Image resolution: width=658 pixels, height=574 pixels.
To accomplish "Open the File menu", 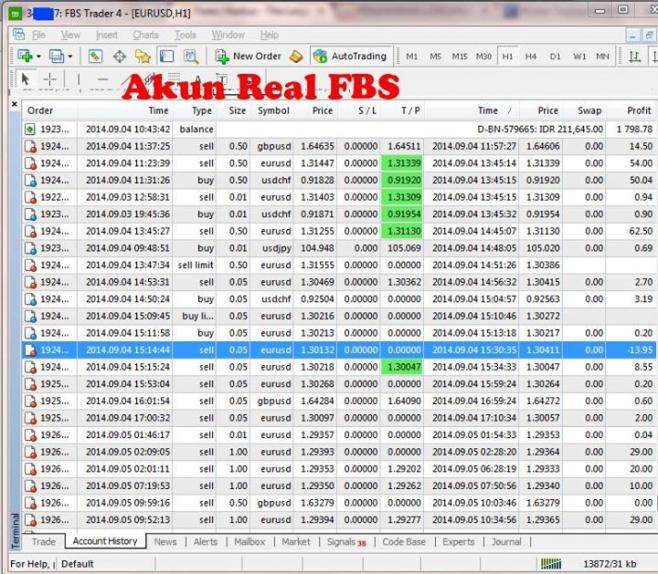I will [39, 35].
